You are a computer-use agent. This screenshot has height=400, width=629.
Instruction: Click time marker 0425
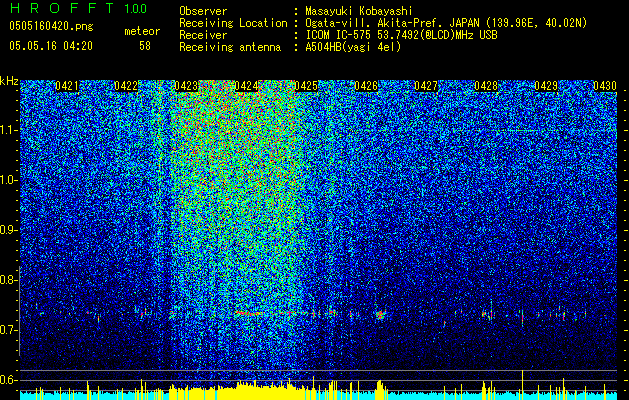coord(306,86)
